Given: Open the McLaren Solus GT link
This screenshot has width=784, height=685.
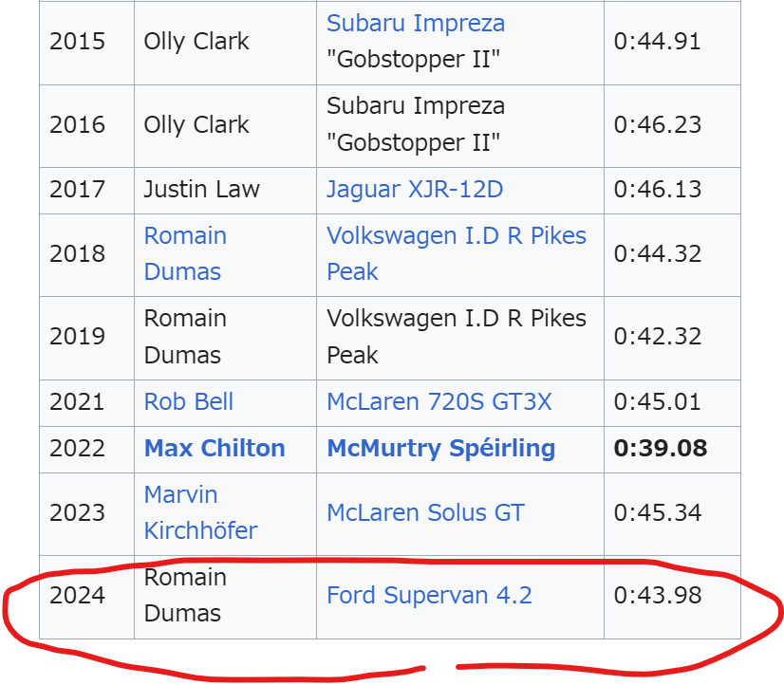Looking at the screenshot, I should [x=424, y=513].
